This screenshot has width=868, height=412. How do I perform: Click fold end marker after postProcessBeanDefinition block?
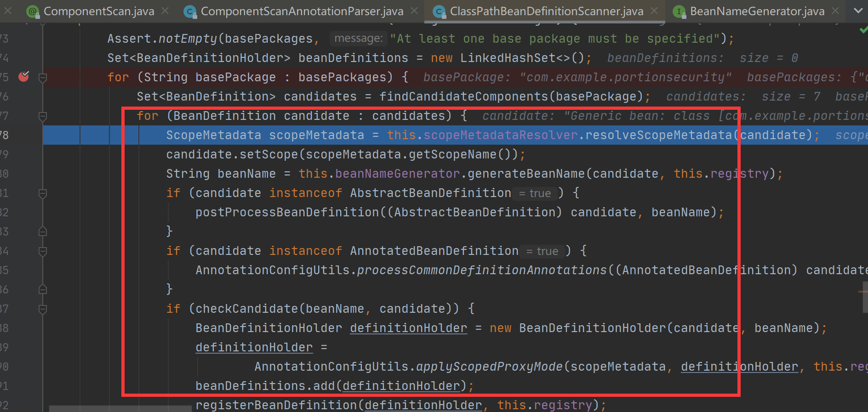43,231
